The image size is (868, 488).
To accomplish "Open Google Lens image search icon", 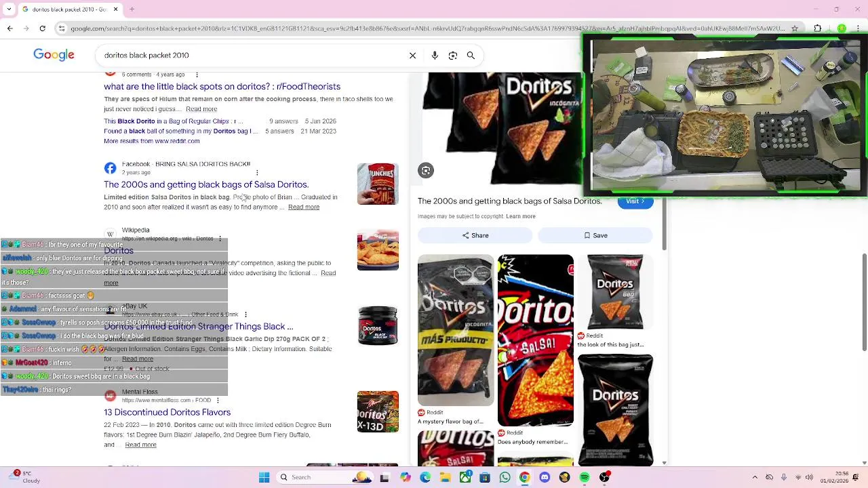I will 453,56.
